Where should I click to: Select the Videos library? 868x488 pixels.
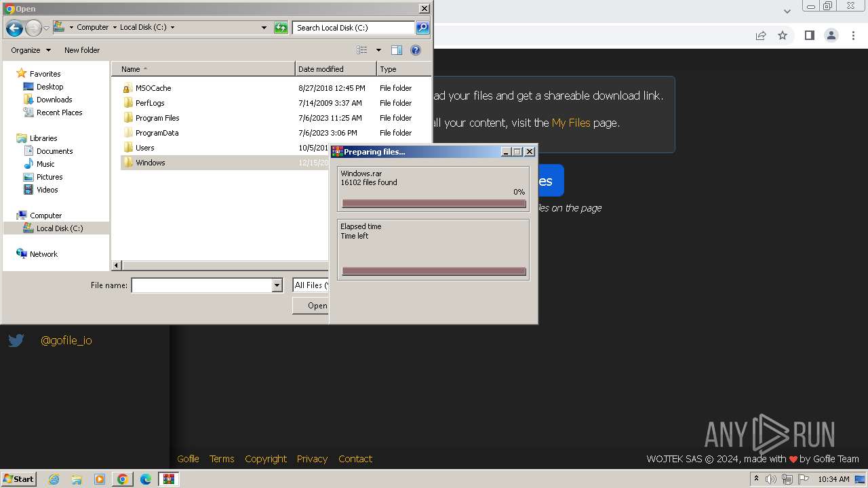[47, 190]
